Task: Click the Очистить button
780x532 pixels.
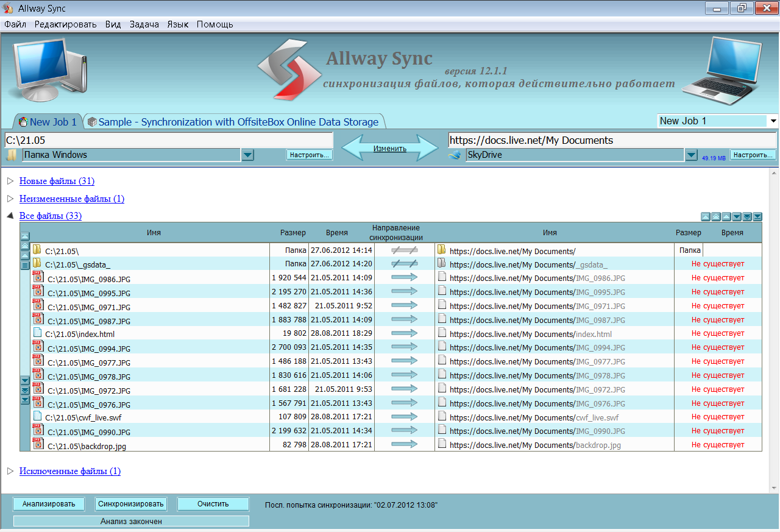Action: click(x=213, y=504)
